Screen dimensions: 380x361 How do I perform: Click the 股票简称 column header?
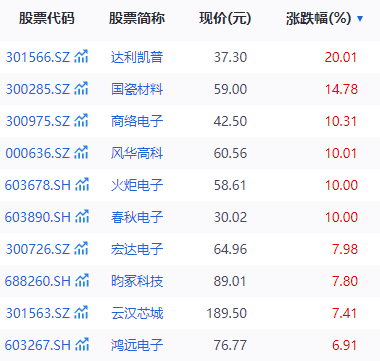coord(137,18)
